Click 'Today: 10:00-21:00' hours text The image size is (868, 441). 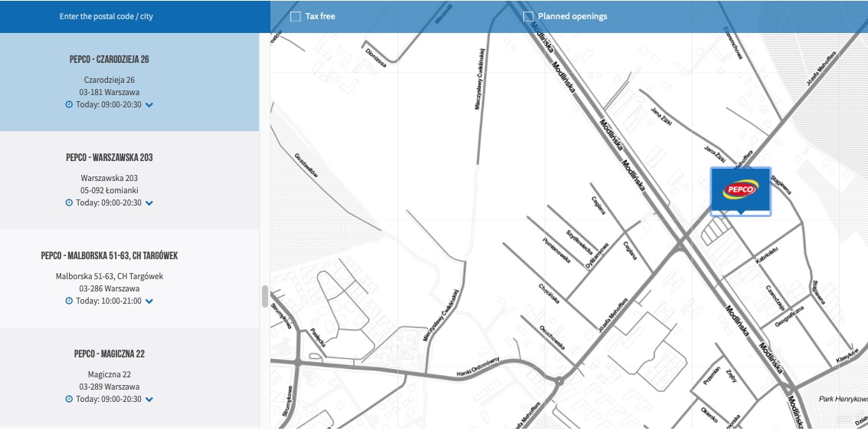click(x=109, y=301)
